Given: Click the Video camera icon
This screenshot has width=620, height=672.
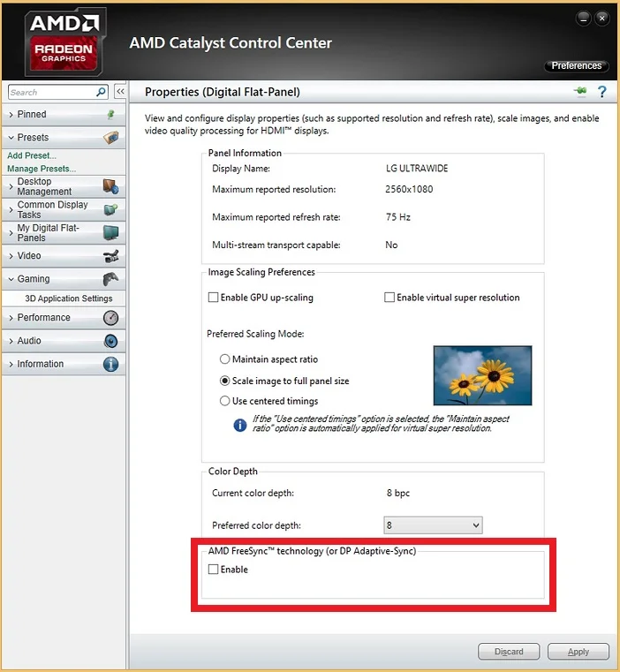Looking at the screenshot, I should pyautogui.click(x=111, y=256).
